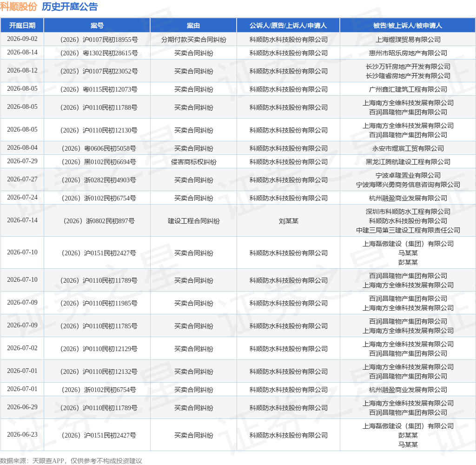Open defendant 上海煜璞贸易有限公司
This screenshot has width=476, height=465.
pos(408,40)
